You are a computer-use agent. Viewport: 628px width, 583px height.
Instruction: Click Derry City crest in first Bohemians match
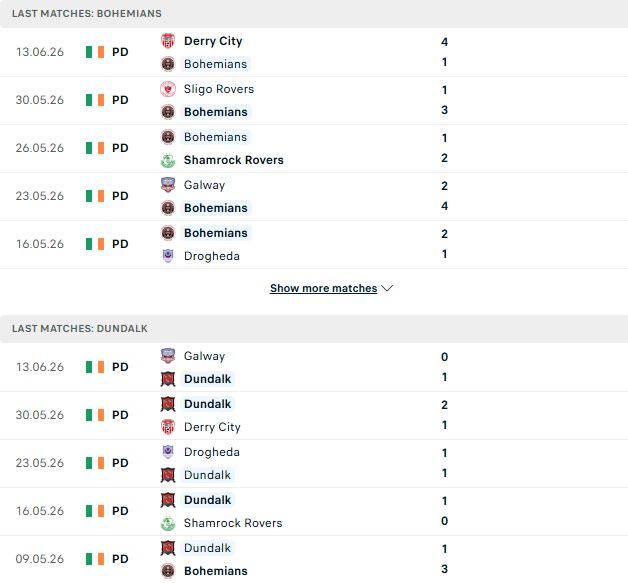click(168, 41)
